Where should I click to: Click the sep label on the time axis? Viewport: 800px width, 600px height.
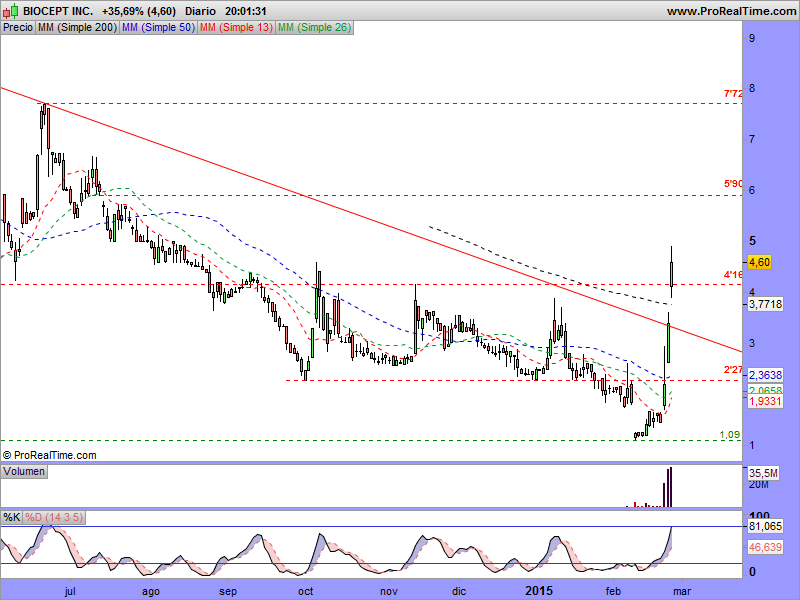point(228,592)
